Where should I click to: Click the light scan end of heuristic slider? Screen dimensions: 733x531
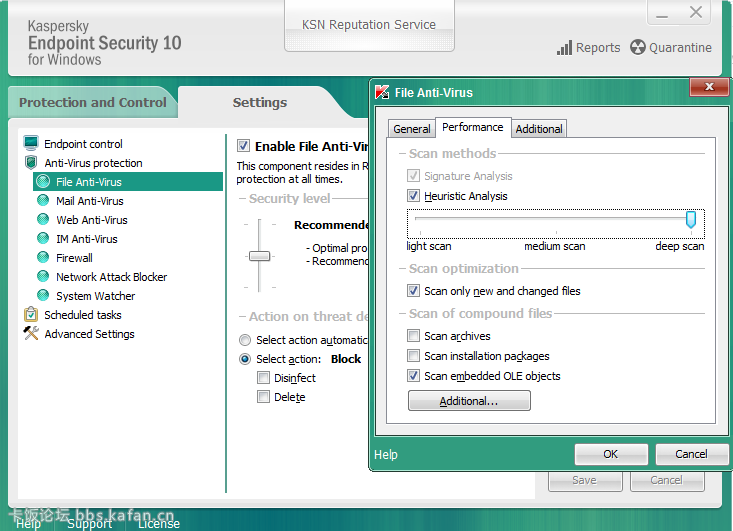pyautogui.click(x=420, y=219)
